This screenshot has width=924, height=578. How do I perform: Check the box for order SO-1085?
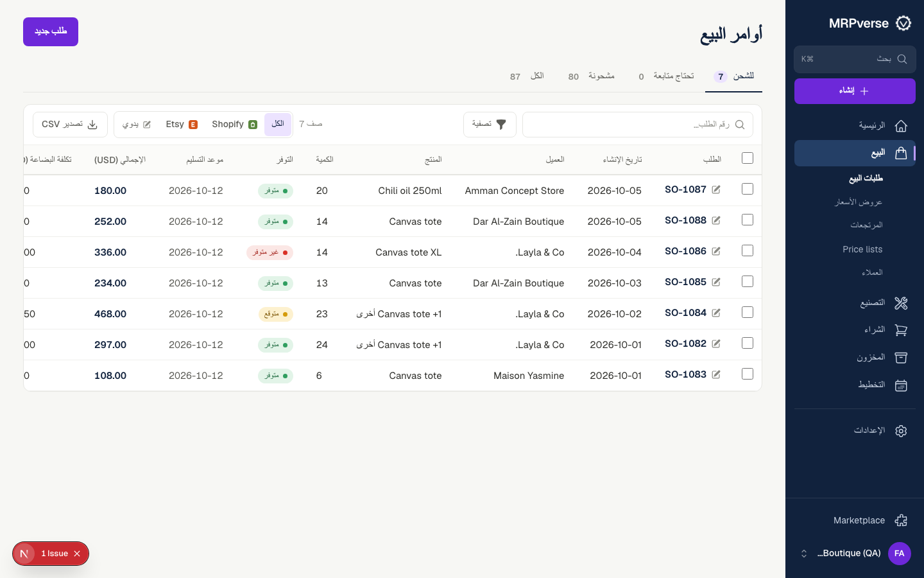click(748, 281)
